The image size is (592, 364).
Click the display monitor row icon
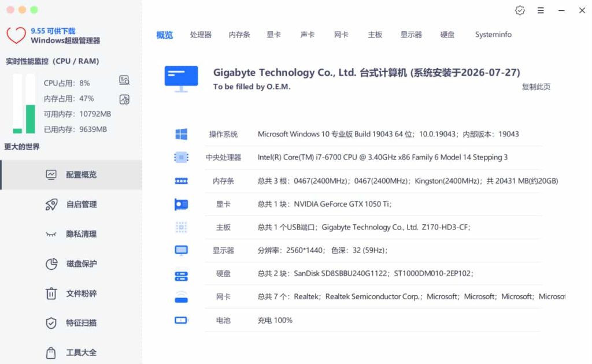coord(181,250)
